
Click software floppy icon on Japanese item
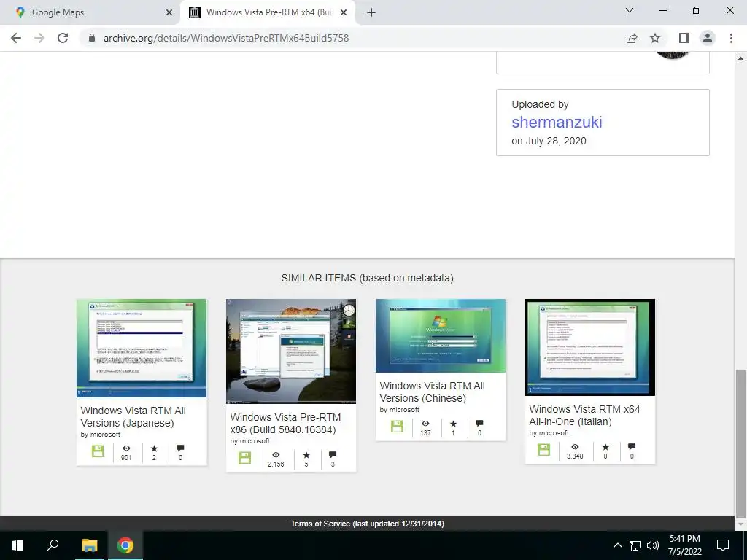pyautogui.click(x=98, y=451)
